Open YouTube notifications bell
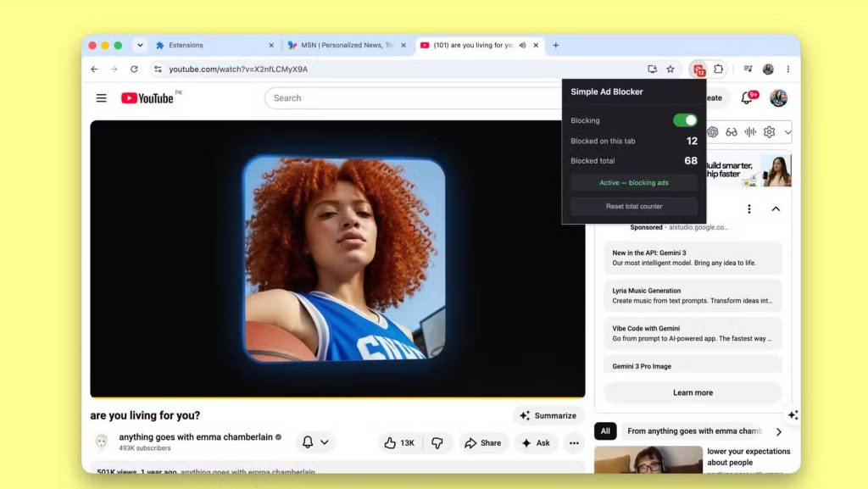Viewport: 868px width, 489px height. click(x=747, y=98)
